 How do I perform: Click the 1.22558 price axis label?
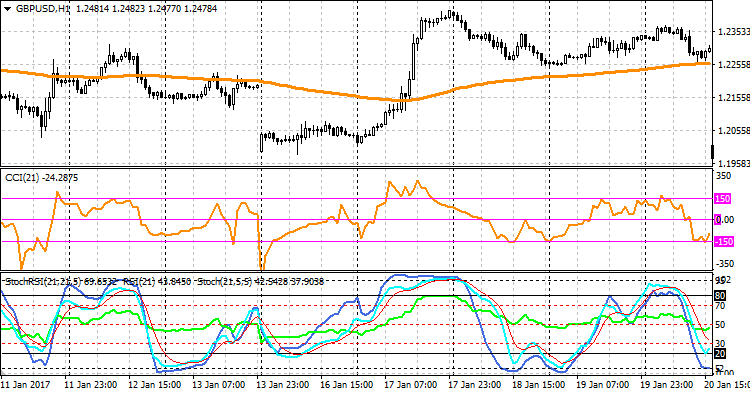coord(733,65)
